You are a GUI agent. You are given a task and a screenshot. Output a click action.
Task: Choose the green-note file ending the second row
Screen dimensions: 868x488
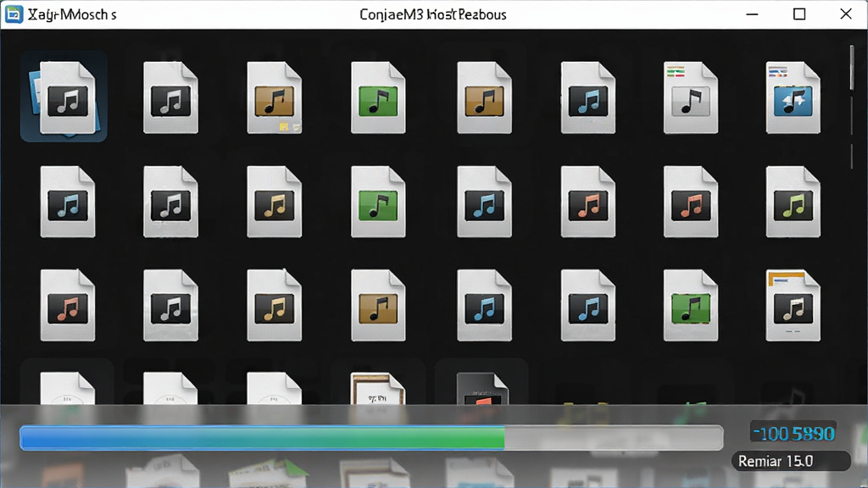point(793,202)
